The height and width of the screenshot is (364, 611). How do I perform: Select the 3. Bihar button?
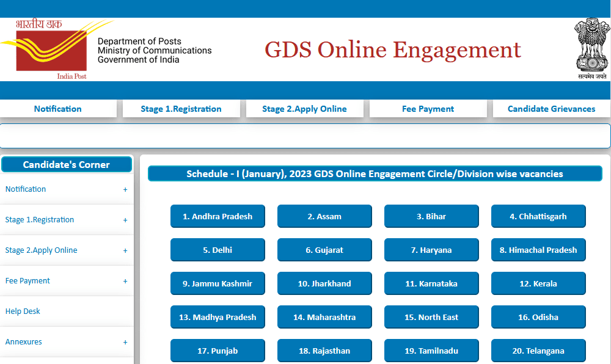(x=431, y=216)
